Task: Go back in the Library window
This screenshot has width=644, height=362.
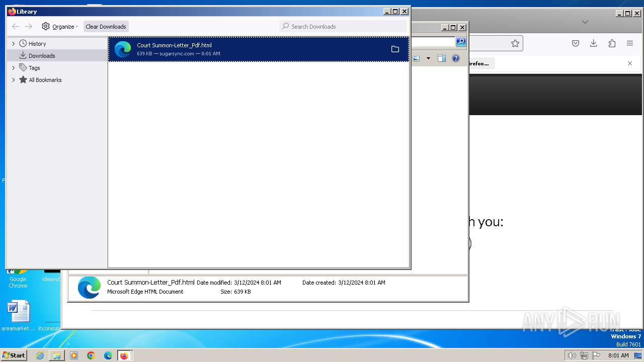Action: [x=16, y=27]
